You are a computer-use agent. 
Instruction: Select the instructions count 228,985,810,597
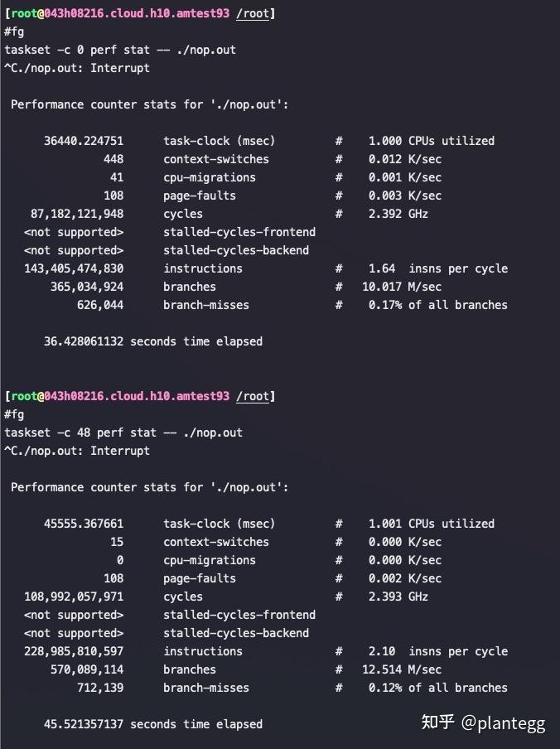point(74,651)
